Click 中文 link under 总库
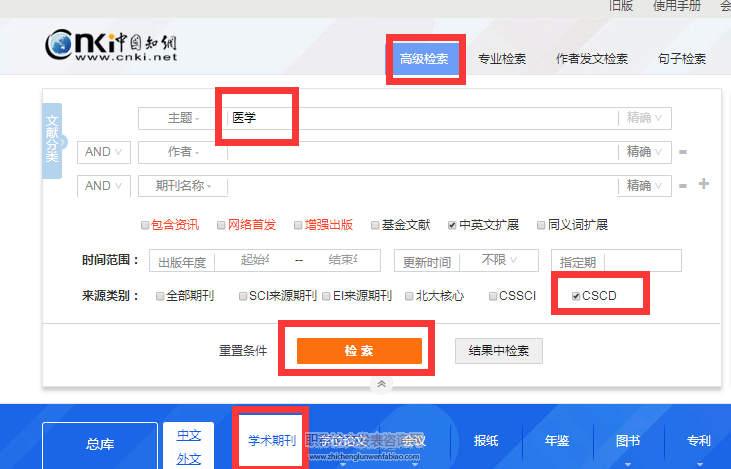Screen dimensions: 731x469 point(189,436)
